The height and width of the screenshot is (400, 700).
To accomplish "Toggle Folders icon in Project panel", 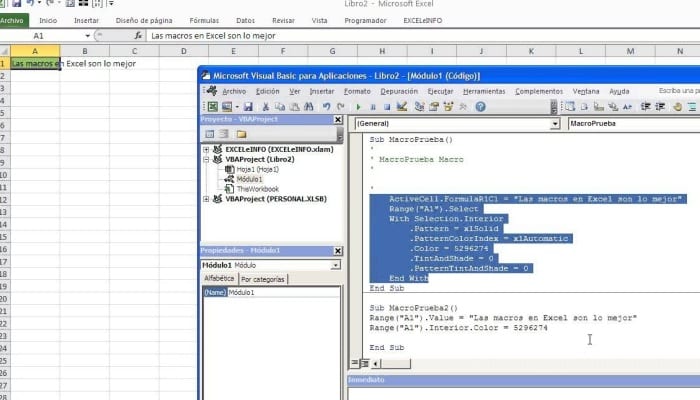I will click(242, 134).
